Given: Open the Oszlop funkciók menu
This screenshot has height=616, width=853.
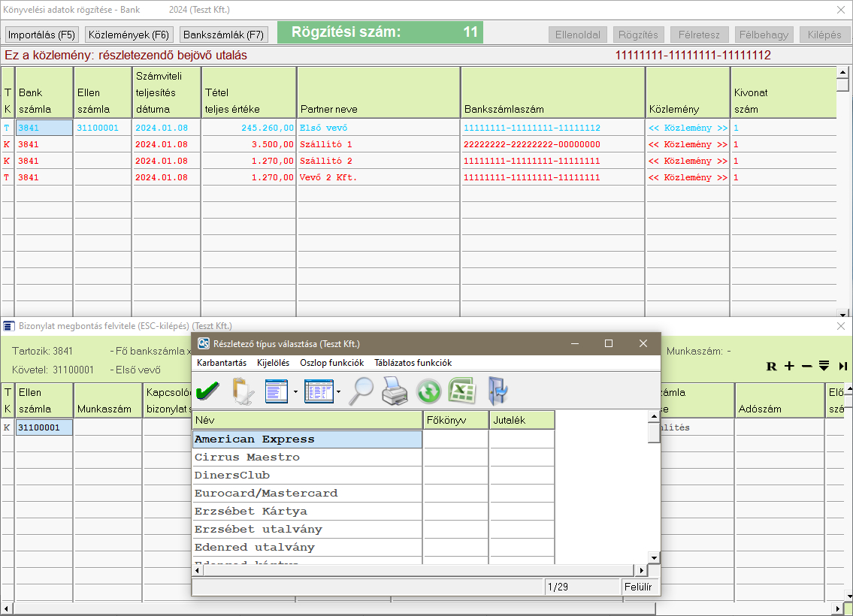Looking at the screenshot, I should [331, 363].
